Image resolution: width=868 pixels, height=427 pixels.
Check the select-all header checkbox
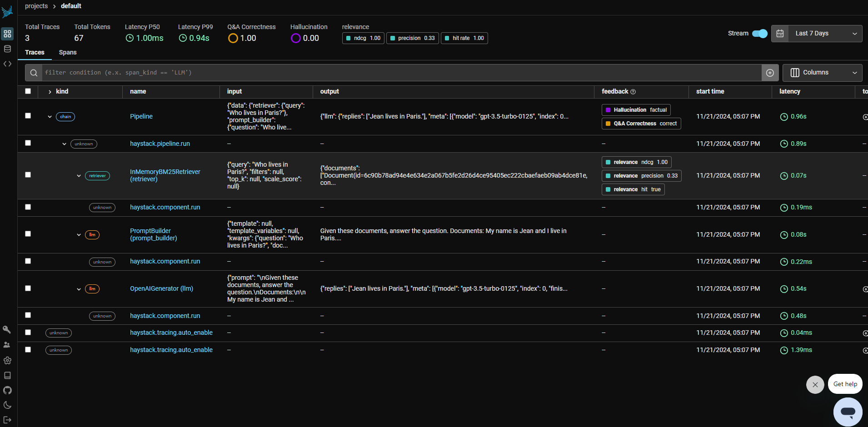tap(28, 91)
